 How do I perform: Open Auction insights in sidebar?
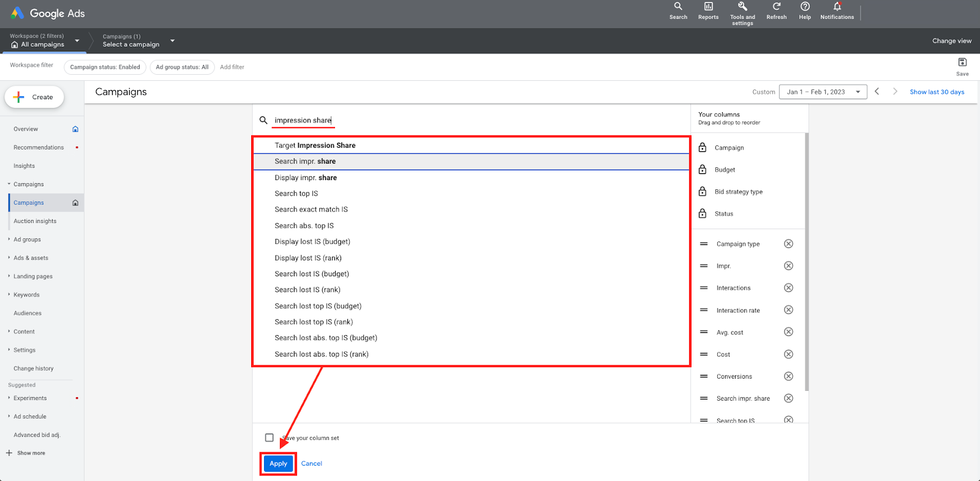35,221
